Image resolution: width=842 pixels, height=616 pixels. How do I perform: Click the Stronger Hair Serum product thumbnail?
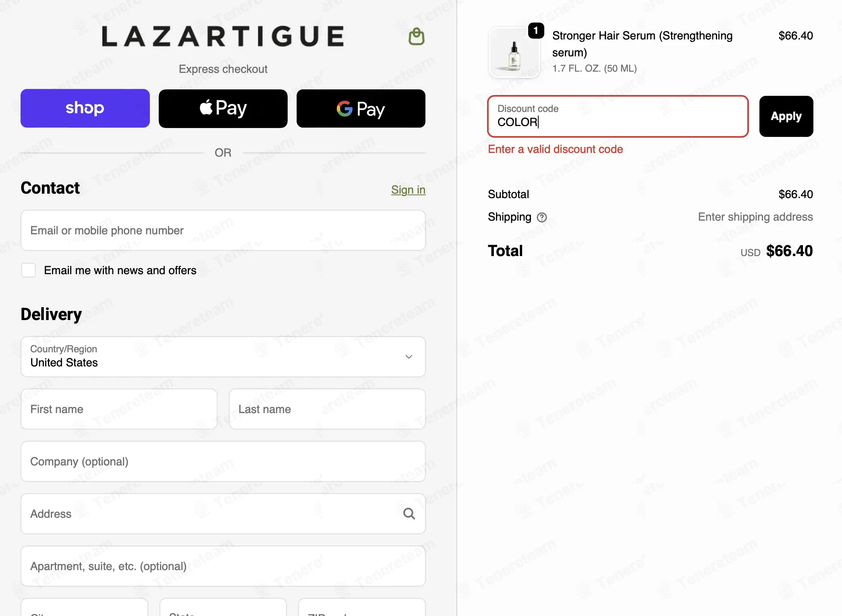click(514, 53)
